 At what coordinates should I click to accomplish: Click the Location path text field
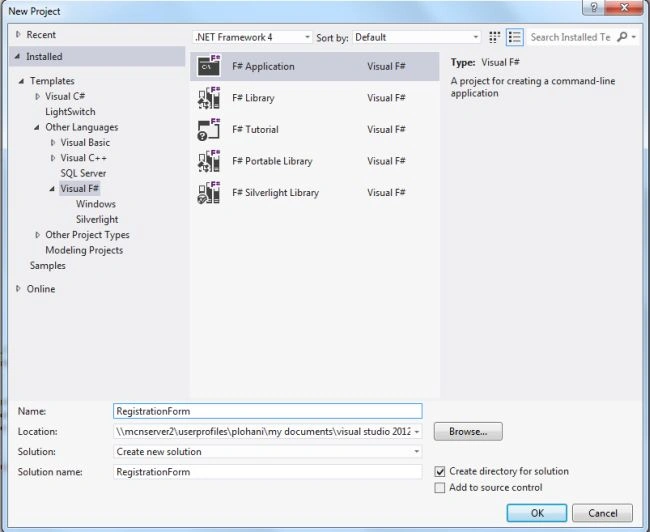[x=263, y=432]
